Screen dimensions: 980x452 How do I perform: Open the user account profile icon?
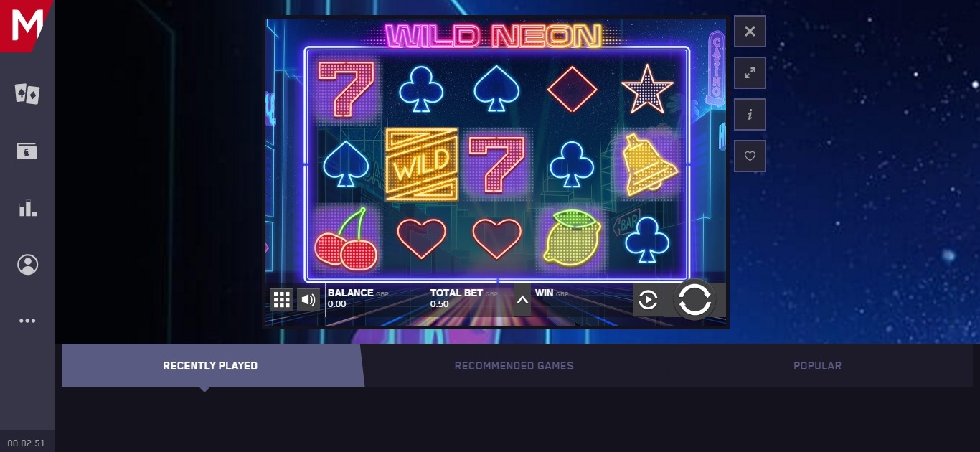point(27,265)
